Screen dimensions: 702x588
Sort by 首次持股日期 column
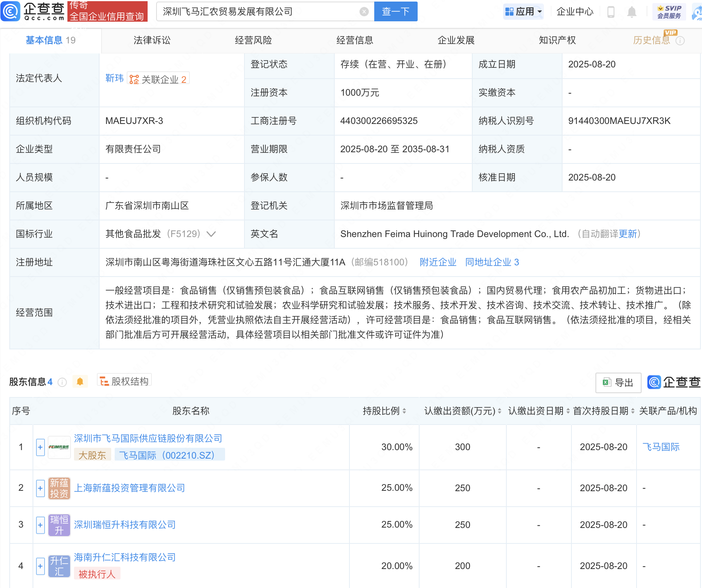click(633, 411)
